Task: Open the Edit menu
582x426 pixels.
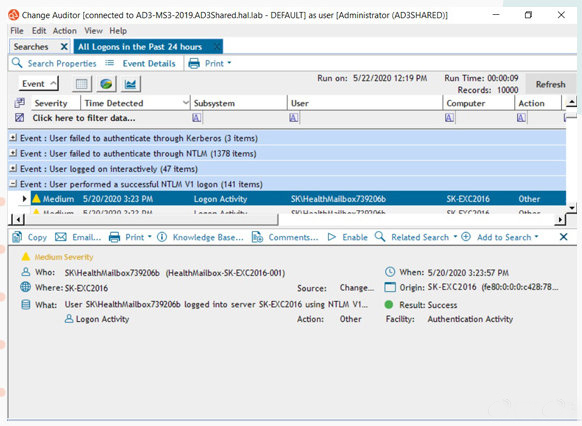Action: (x=39, y=31)
